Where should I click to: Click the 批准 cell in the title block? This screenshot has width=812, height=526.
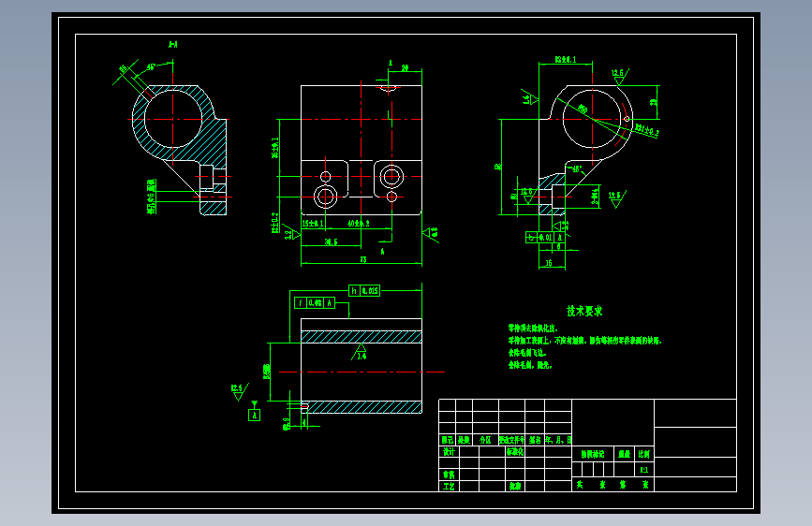(x=515, y=486)
